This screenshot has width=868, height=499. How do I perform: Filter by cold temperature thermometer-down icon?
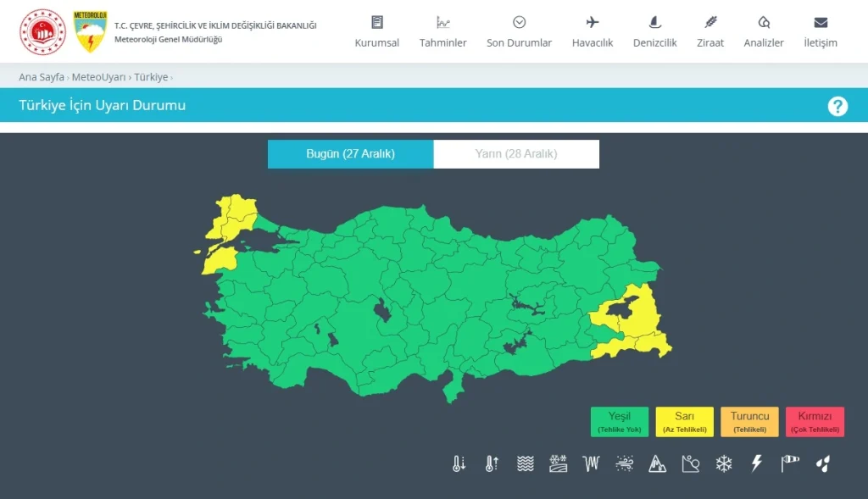[459, 463]
